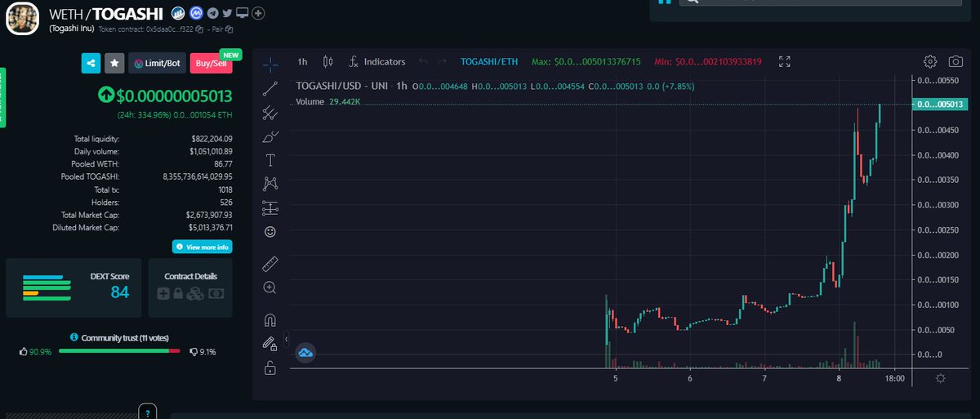Select the Text annotation tool

(x=270, y=160)
